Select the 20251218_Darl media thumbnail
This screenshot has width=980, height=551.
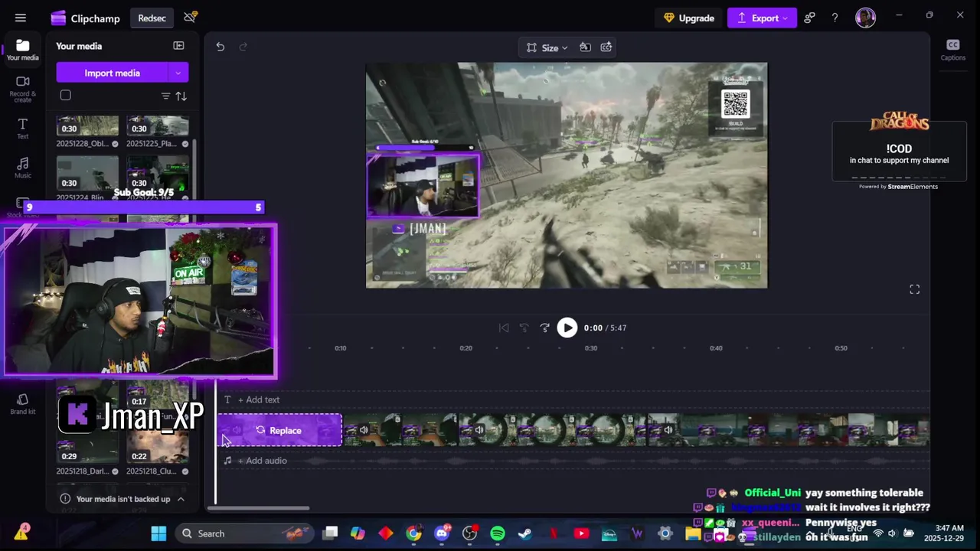(87, 448)
